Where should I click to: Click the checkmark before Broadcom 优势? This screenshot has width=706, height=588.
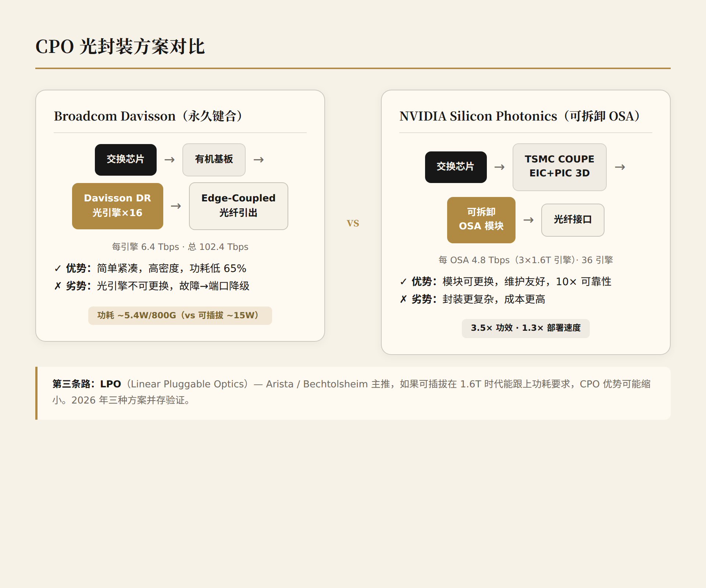point(57,269)
